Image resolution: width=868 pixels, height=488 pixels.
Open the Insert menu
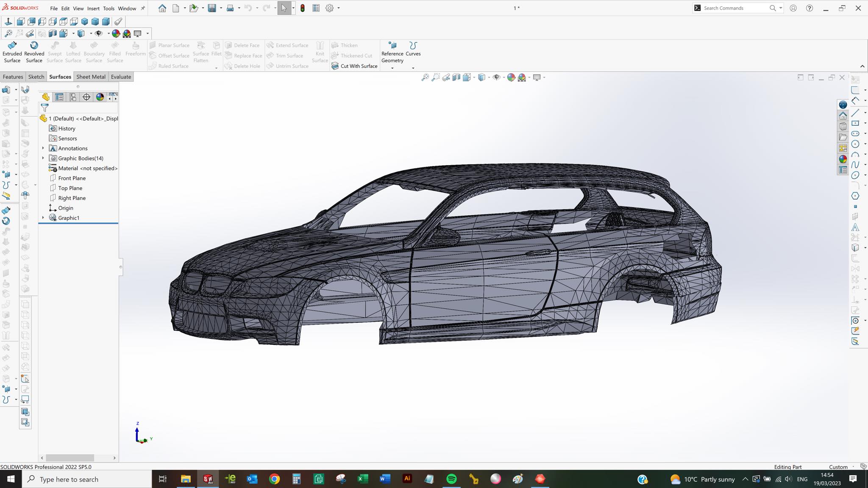pyautogui.click(x=93, y=8)
